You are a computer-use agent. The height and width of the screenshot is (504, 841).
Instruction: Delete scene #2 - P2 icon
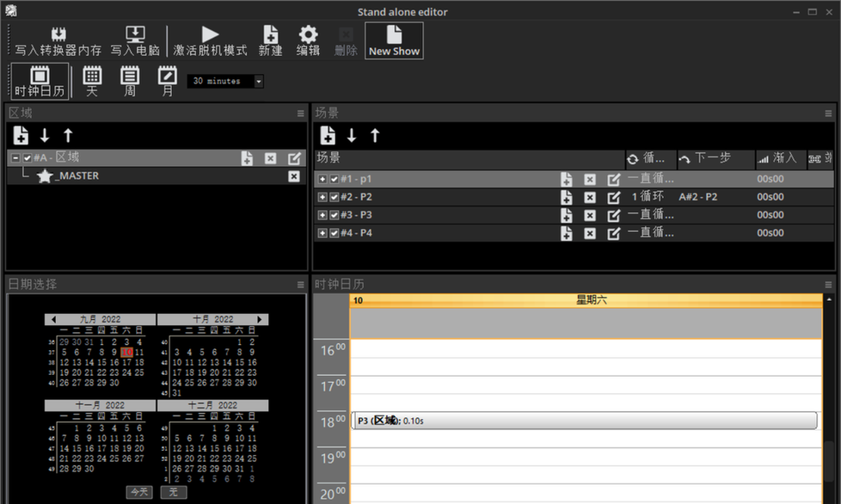590,197
